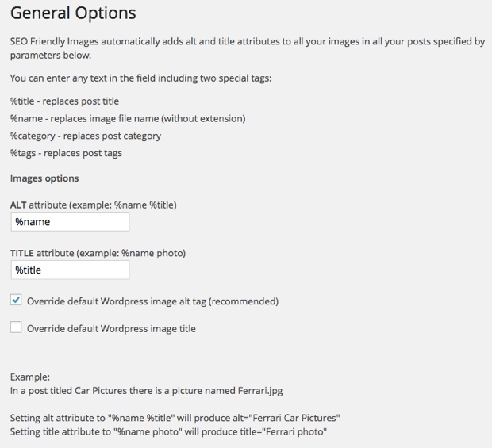Screen dimensions: 492x448
Task: Click the 'Images options' subheading
Action: tap(44, 178)
